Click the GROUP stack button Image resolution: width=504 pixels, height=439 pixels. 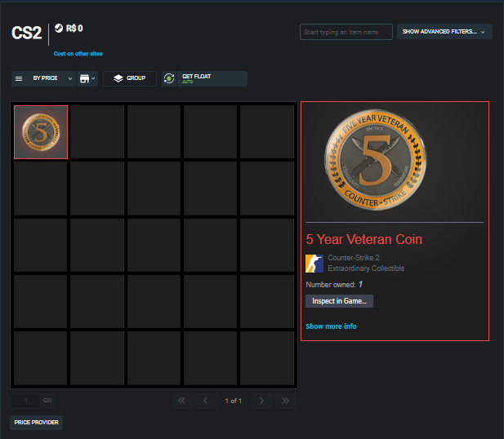(x=130, y=78)
